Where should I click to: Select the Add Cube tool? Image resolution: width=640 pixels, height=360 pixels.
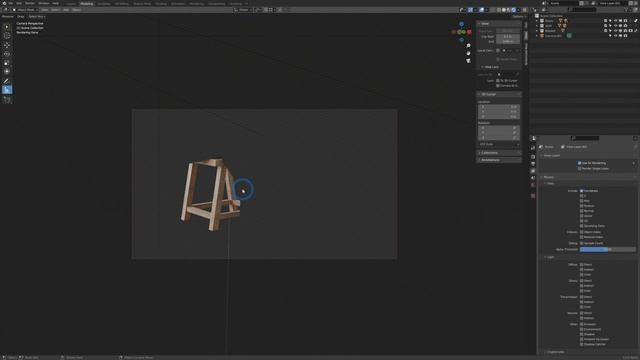pyautogui.click(x=7, y=99)
